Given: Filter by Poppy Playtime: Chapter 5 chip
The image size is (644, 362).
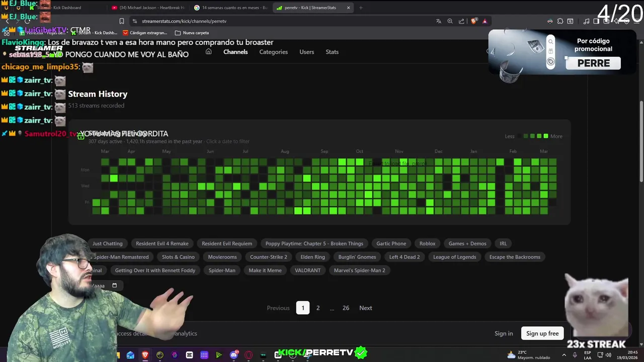Looking at the screenshot, I should click(314, 243).
